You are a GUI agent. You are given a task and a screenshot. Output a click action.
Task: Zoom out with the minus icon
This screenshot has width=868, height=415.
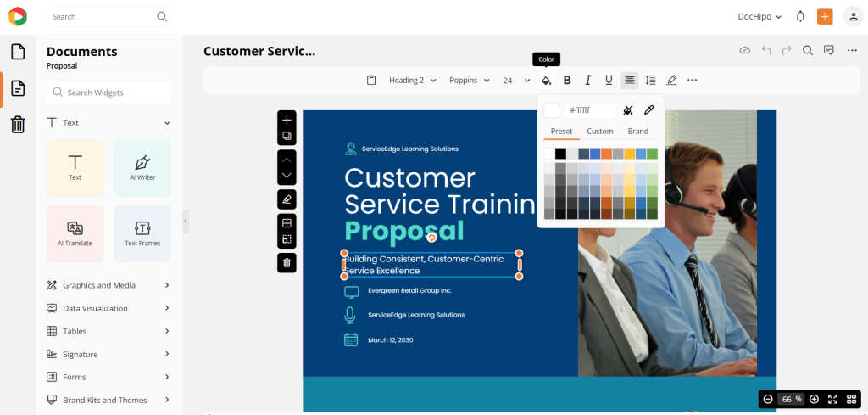pyautogui.click(x=768, y=399)
